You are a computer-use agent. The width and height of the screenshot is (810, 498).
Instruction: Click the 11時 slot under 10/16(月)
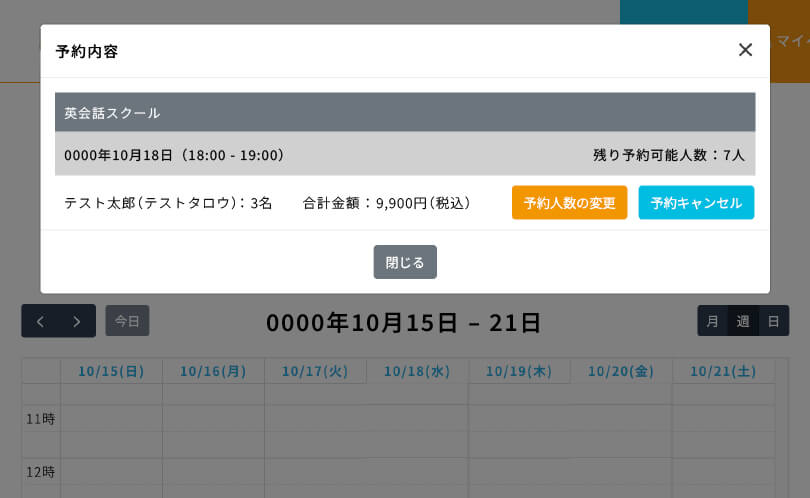pyautogui.click(x=213, y=419)
